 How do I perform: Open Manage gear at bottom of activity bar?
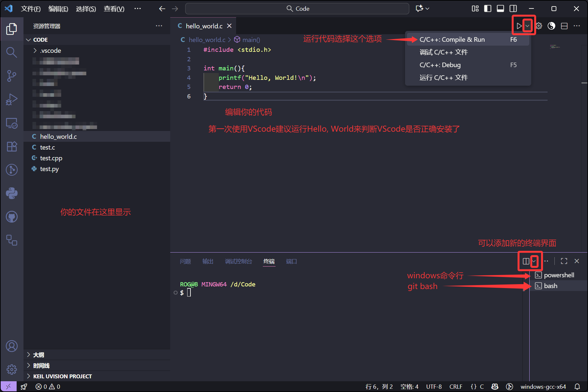pyautogui.click(x=12, y=369)
